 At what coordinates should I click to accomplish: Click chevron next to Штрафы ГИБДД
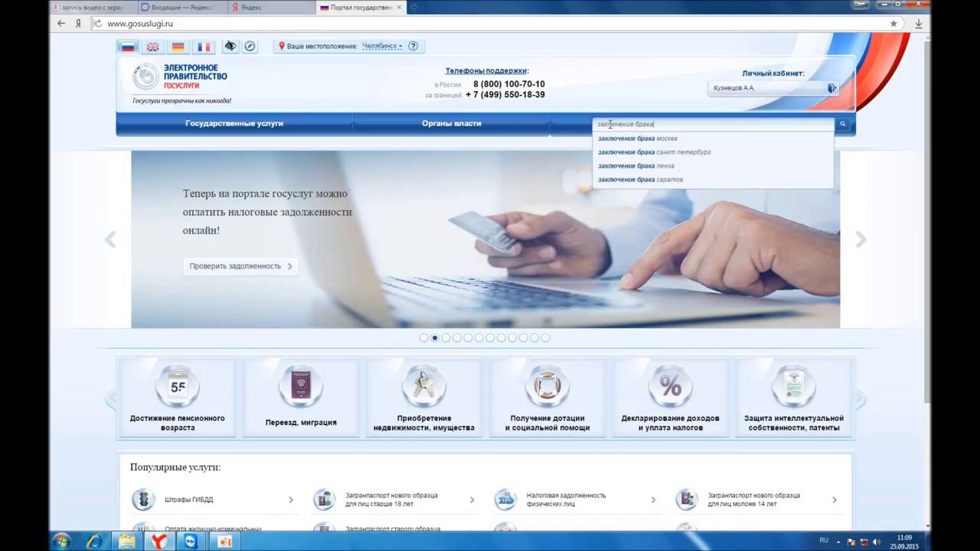tap(291, 500)
